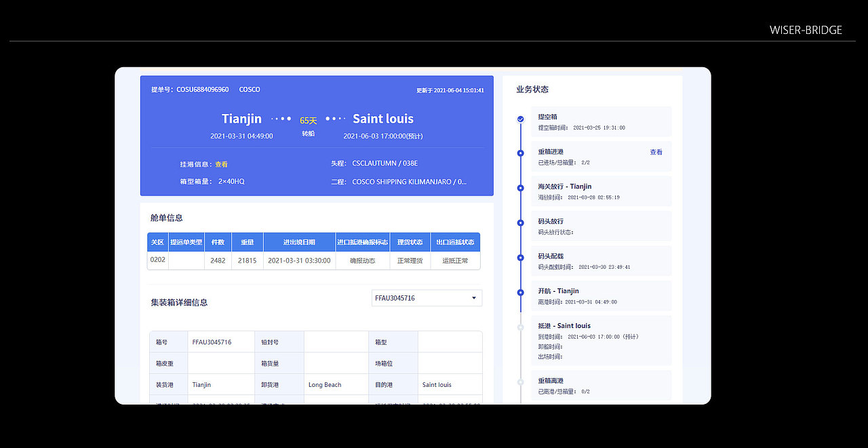The image size is (868, 448).
Task: Click the yellow 查看 link beside 挂港信息
Action: pos(221,164)
